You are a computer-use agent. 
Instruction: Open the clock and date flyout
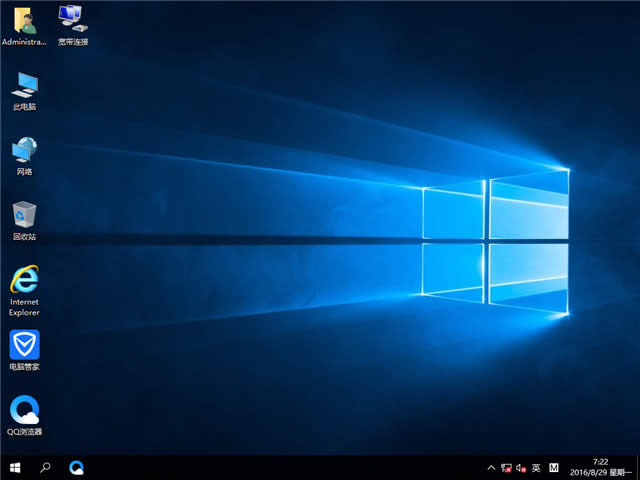[x=600, y=467]
